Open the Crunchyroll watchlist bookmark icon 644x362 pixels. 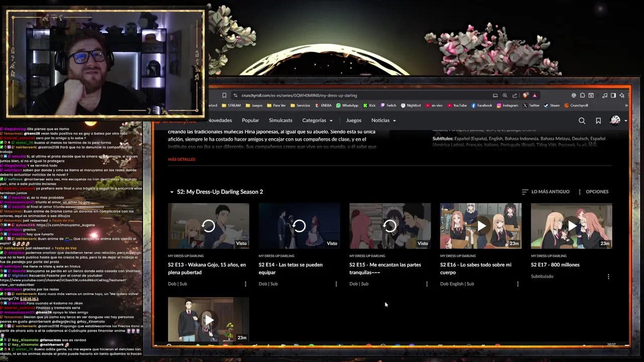tap(598, 121)
